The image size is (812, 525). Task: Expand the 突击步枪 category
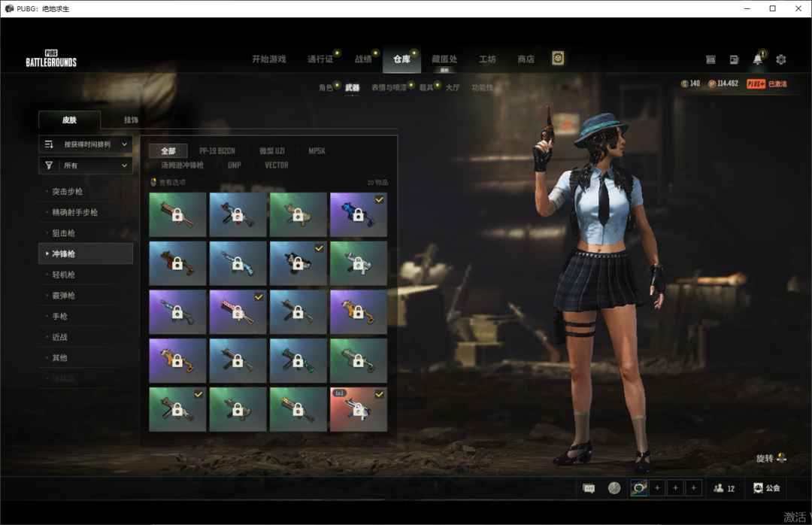coord(86,191)
